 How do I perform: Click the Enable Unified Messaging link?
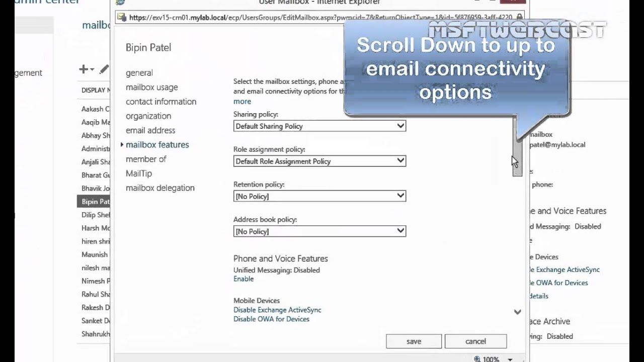[244, 279]
